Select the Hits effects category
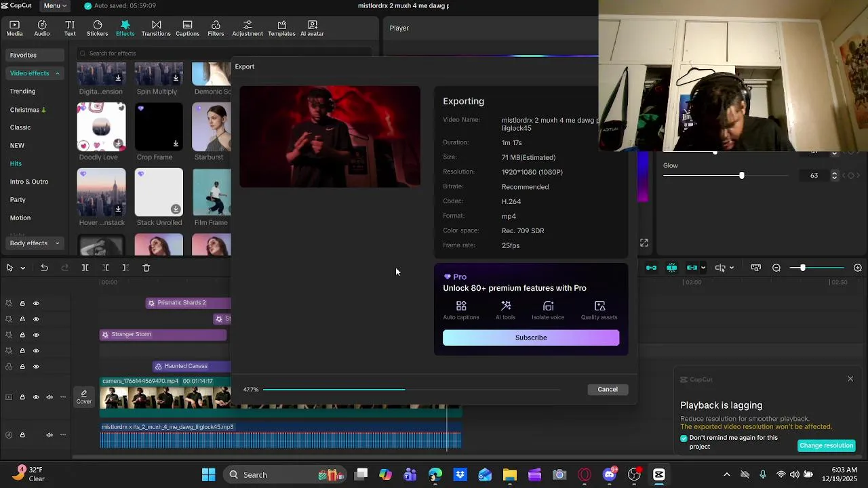868x488 pixels. pos(16,163)
